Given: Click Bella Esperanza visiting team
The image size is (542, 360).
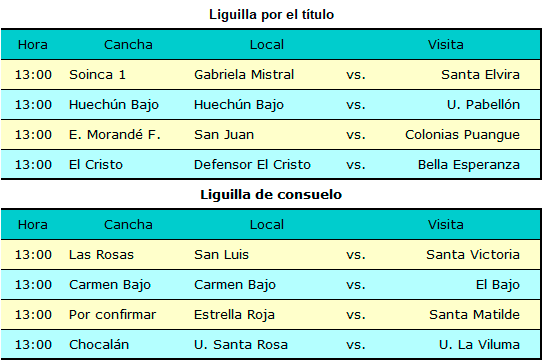Looking at the screenshot, I should (x=469, y=165).
